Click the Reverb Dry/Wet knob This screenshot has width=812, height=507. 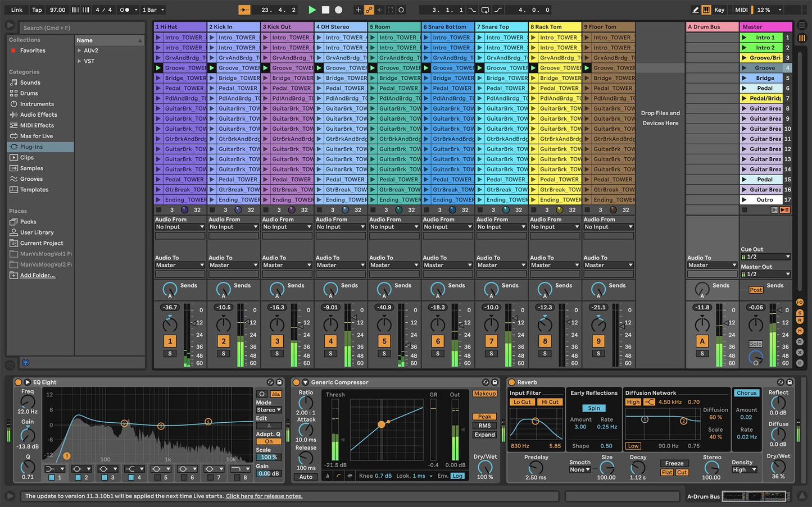pyautogui.click(x=778, y=467)
